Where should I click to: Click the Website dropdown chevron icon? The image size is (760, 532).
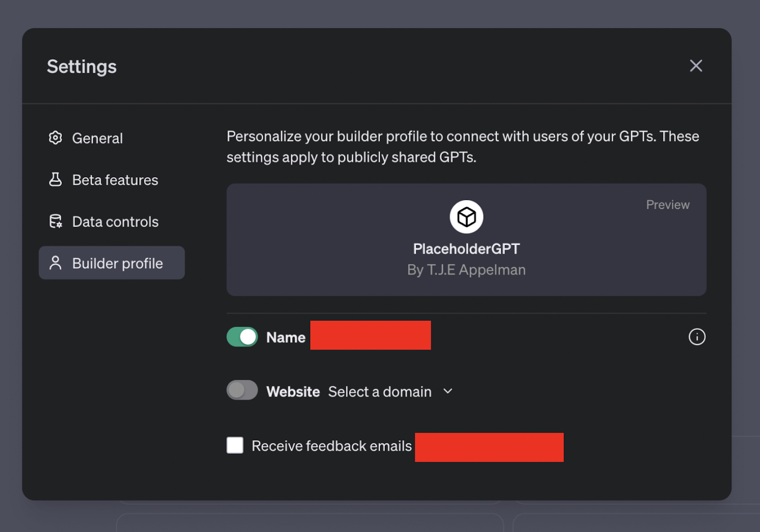447,391
